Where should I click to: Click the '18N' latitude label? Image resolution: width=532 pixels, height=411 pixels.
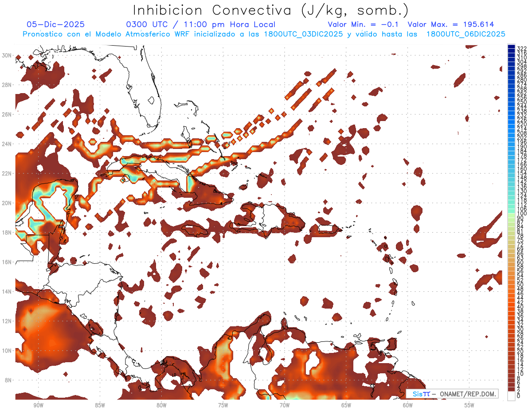7,232
